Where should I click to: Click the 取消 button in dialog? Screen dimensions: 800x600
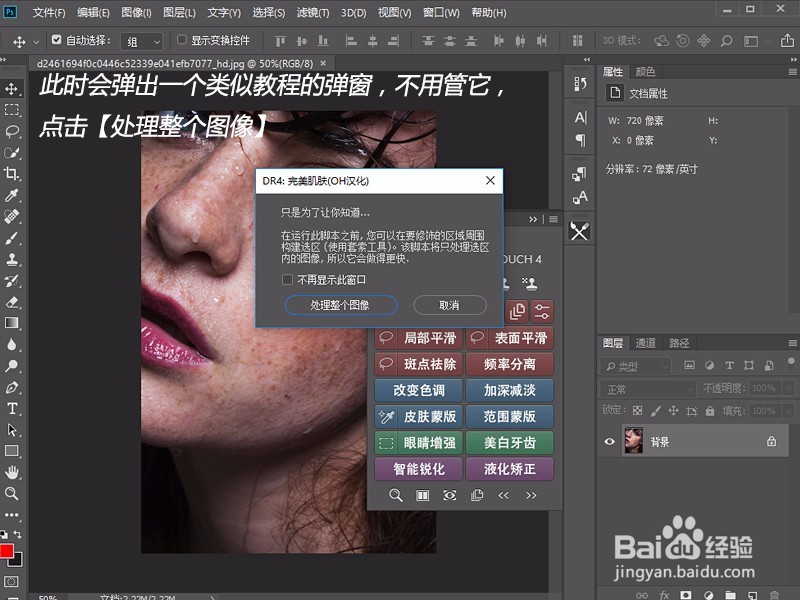(x=449, y=305)
